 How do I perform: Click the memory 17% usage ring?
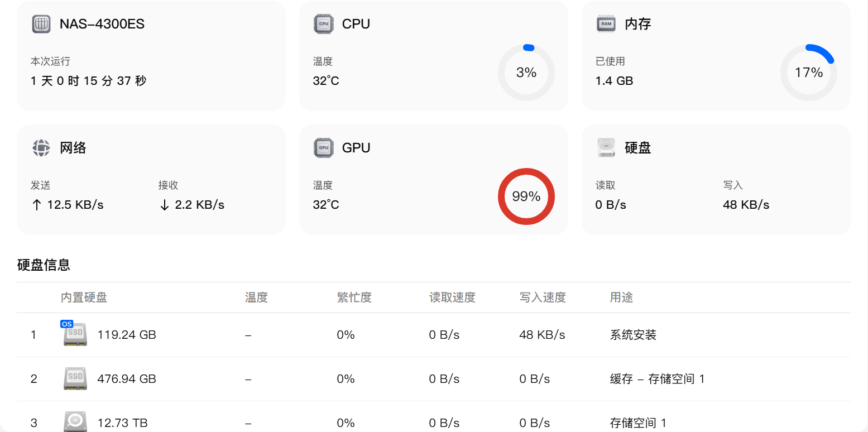pos(809,73)
